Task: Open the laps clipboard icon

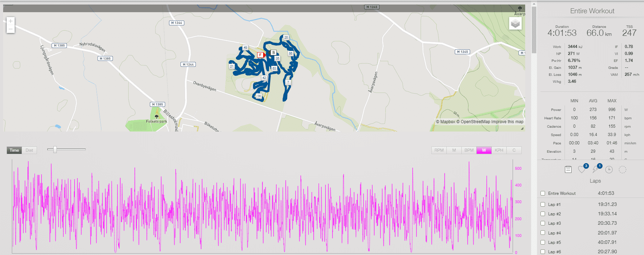Action: pyautogui.click(x=568, y=169)
